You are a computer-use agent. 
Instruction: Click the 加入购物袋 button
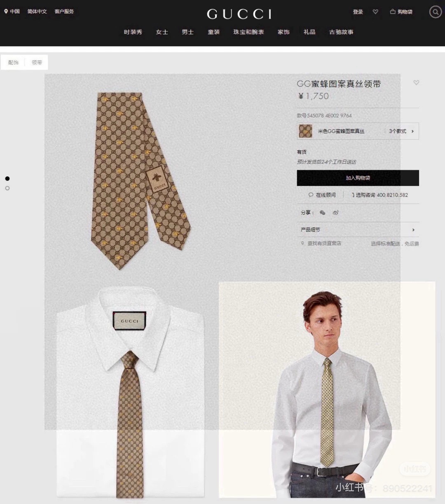coord(358,178)
